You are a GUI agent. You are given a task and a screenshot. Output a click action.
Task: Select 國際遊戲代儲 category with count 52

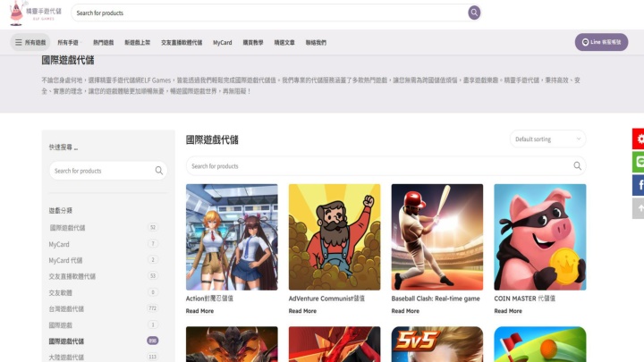[67, 227]
